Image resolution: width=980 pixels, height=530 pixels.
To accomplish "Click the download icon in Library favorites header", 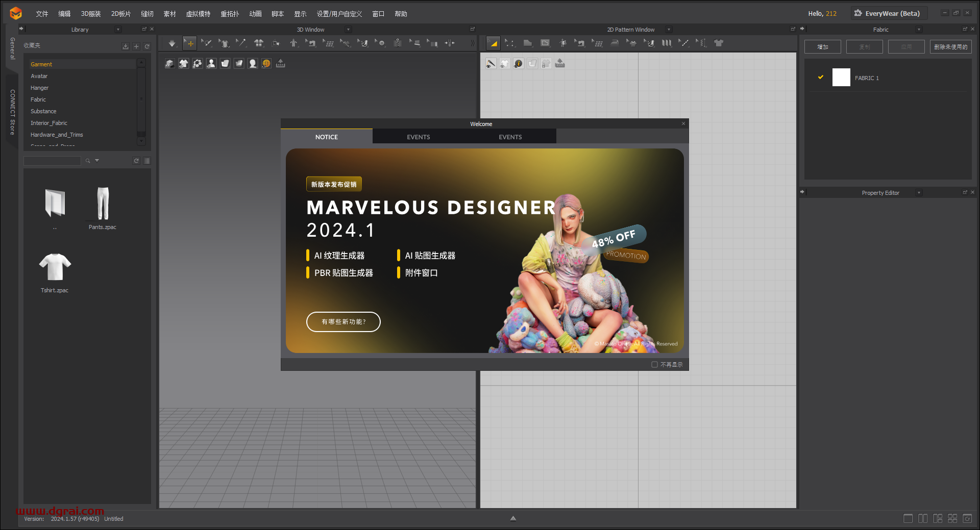I will [x=126, y=46].
